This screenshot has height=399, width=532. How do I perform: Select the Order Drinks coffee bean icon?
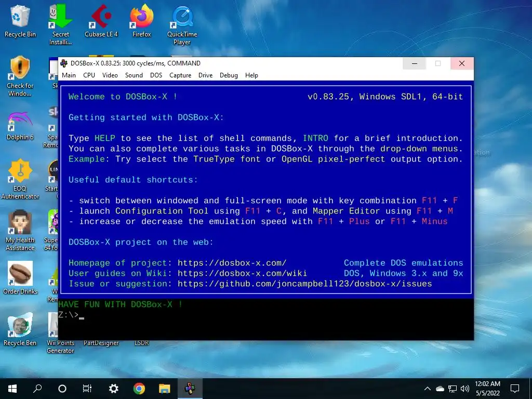pyautogui.click(x=20, y=278)
